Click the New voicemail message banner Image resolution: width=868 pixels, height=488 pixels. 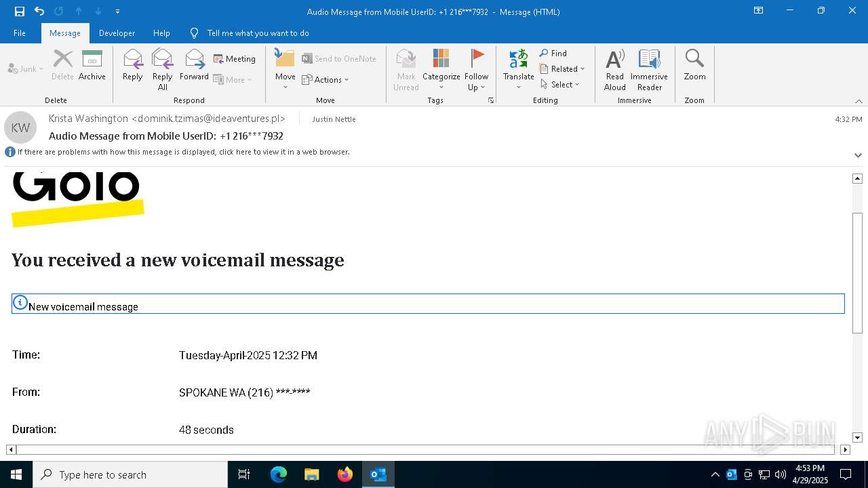coord(428,304)
